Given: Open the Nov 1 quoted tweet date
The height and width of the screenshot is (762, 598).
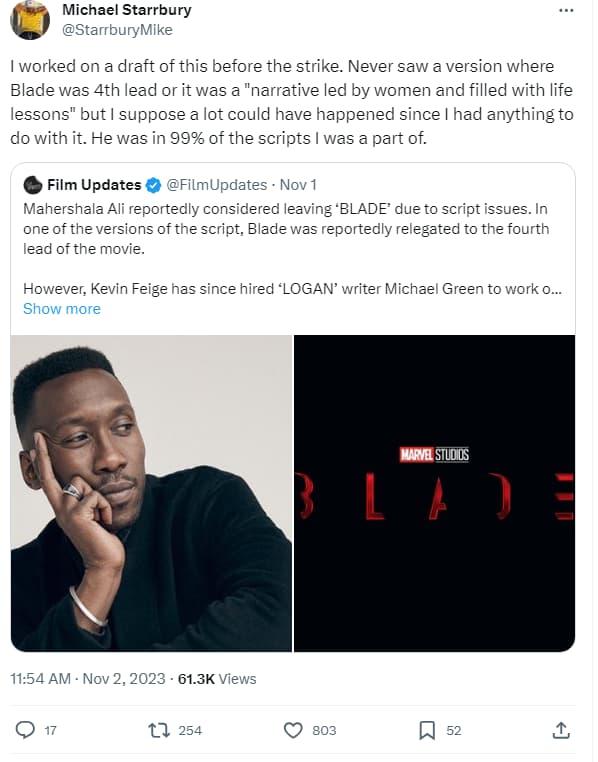Looking at the screenshot, I should click(298, 185).
